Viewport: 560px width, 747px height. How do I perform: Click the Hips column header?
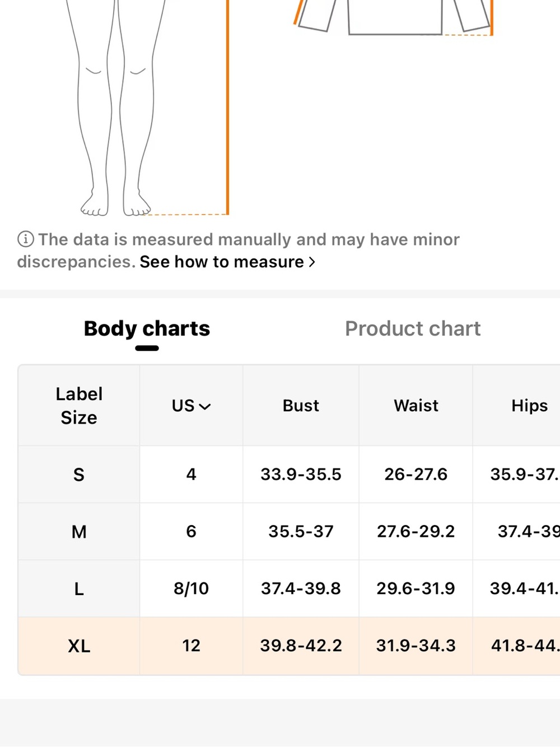(530, 406)
